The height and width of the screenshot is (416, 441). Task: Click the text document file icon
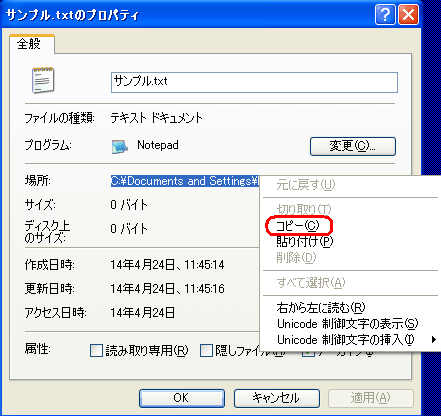[x=43, y=80]
